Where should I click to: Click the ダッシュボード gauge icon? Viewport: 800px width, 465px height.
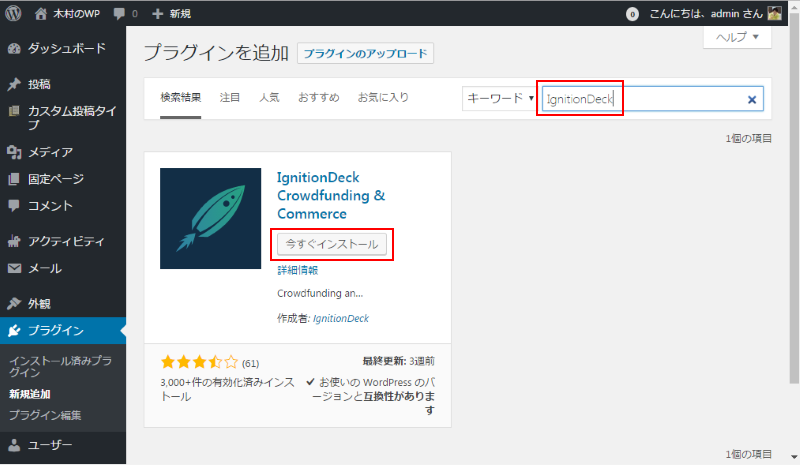[x=14, y=48]
